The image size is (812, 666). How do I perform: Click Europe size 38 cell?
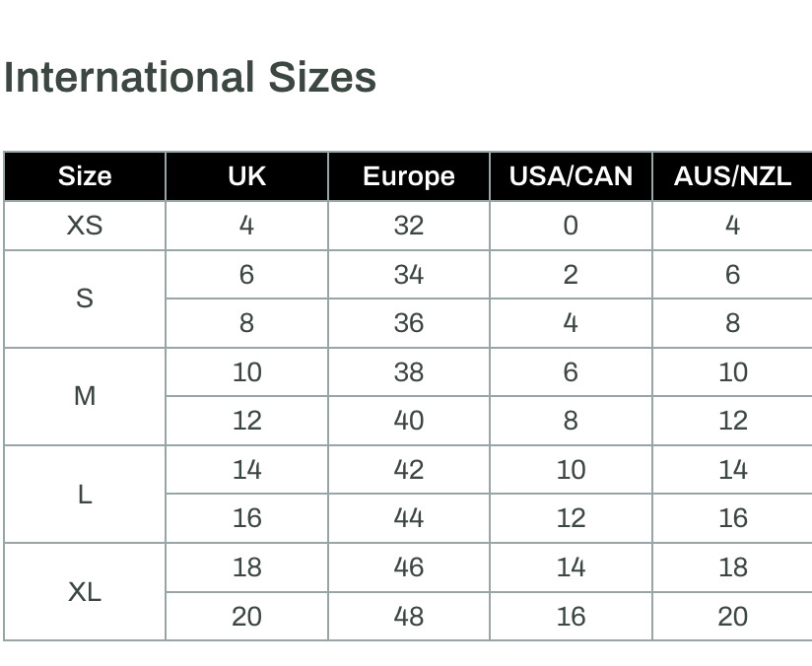[409, 371]
